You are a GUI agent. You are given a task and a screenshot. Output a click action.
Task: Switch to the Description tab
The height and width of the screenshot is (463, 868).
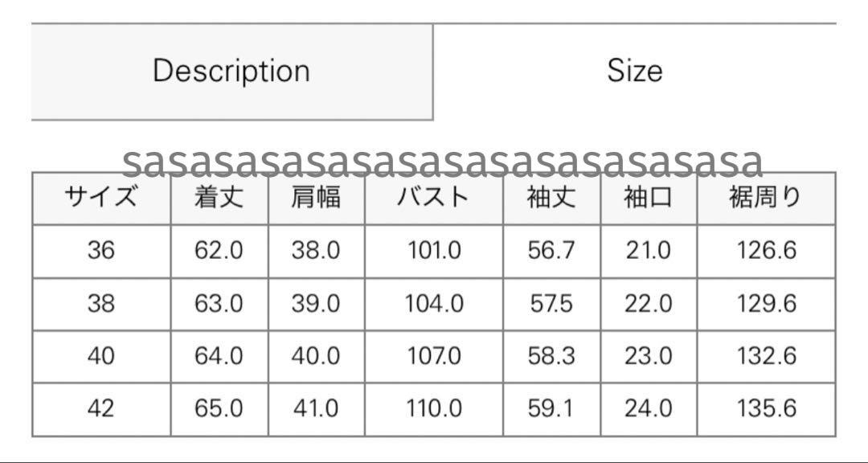pos(232,72)
